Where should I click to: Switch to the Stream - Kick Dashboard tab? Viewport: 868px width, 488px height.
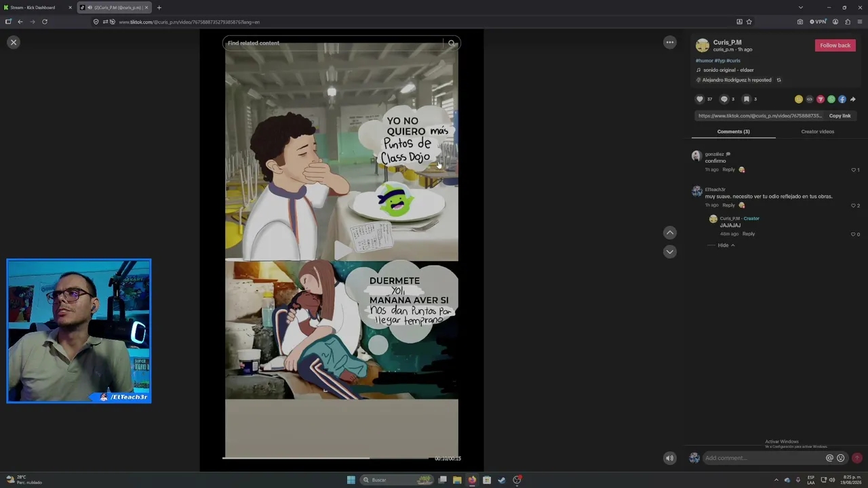click(37, 7)
